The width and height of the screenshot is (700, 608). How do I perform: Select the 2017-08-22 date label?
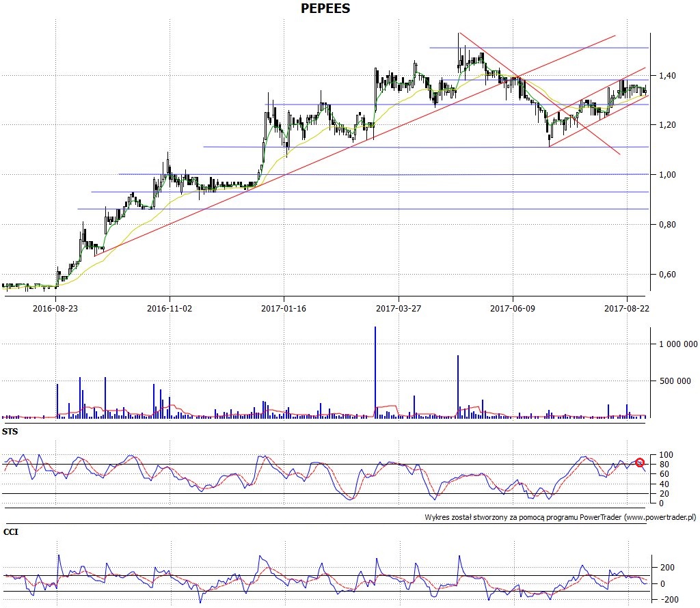tap(627, 308)
